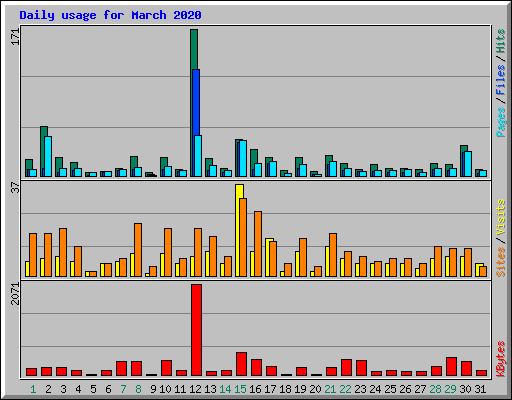The image size is (512, 400).
Task: Click the '37' sites scale label
Action: point(16,188)
